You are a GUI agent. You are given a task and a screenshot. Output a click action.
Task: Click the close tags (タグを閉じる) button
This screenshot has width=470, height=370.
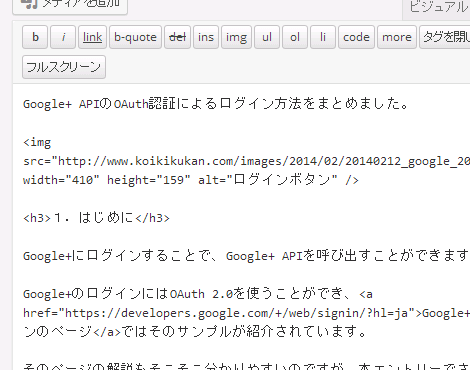445,37
